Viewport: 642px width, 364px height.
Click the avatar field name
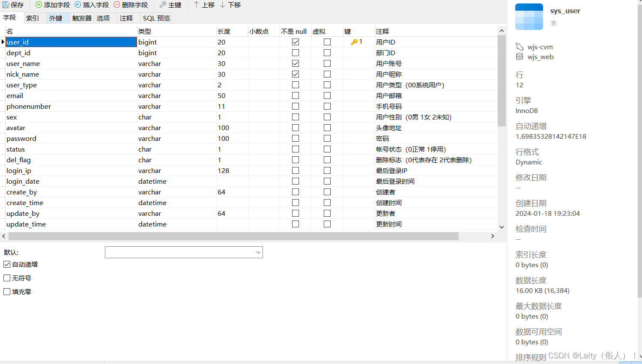[x=16, y=128]
